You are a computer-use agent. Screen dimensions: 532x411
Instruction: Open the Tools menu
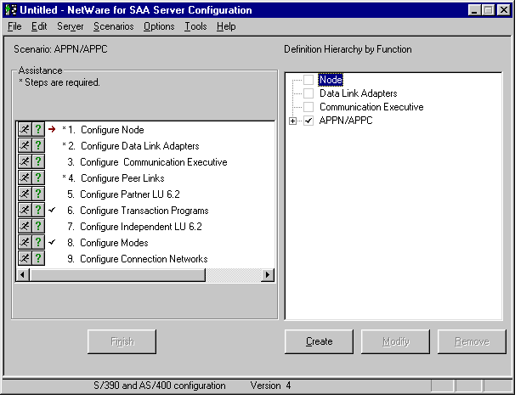tap(195, 26)
